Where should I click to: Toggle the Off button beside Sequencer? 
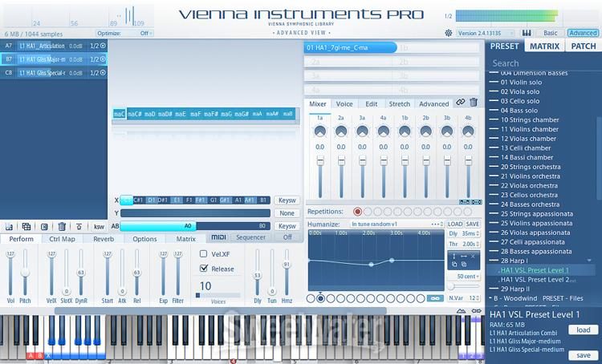(287, 237)
